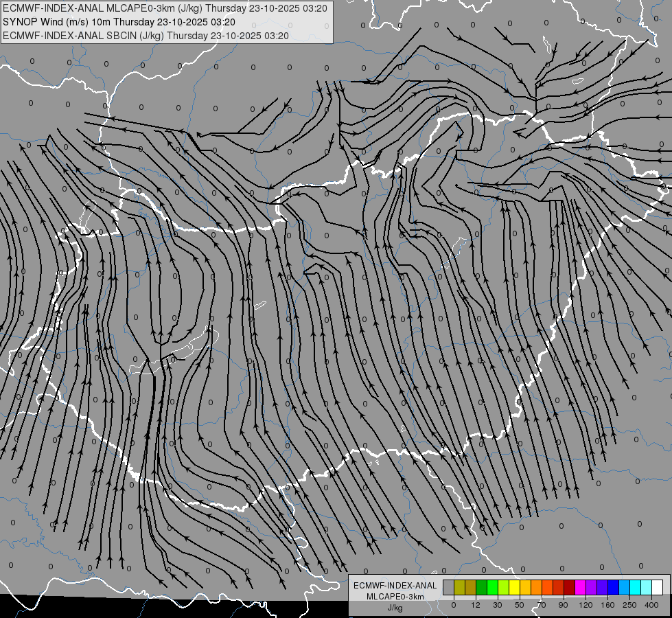Click the ECMWF-INDEX-ANAL MLCAPE0-3km title line
This screenshot has height=618, width=672.
(x=165, y=8)
